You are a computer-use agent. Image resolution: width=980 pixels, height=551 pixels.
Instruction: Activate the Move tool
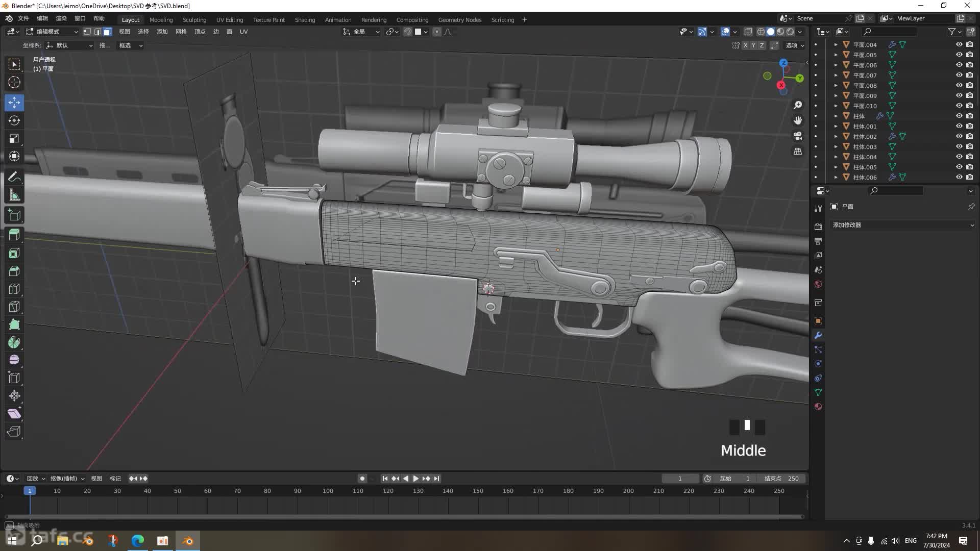click(x=14, y=103)
